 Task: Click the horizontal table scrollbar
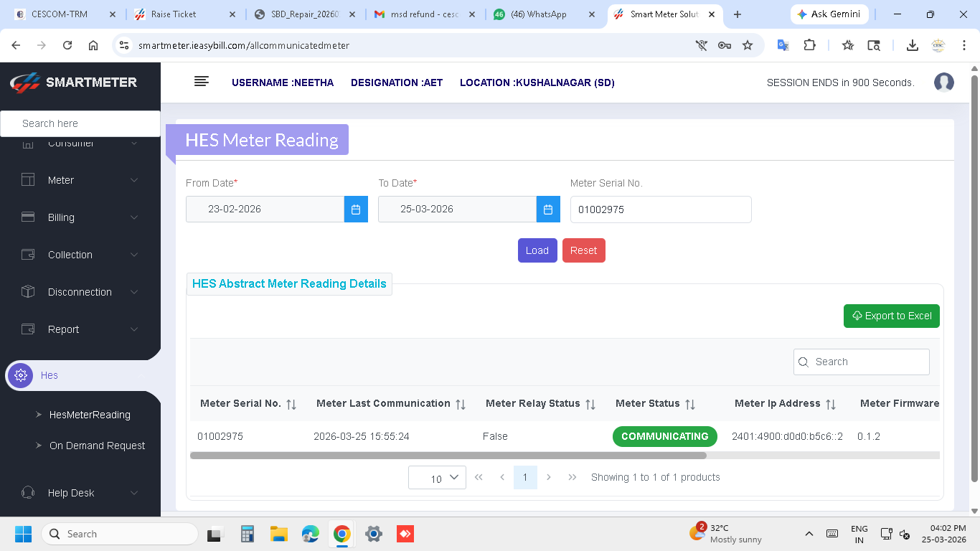pyautogui.click(x=448, y=456)
